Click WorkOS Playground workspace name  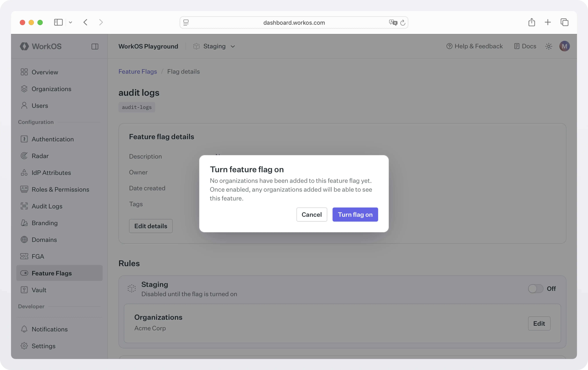(148, 46)
